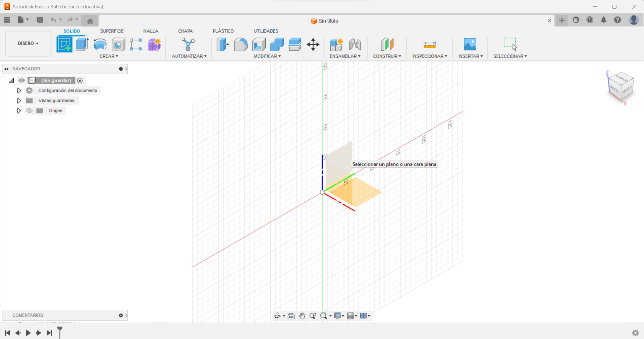
Task: Select the Extrude tool icon
Action: (82, 44)
